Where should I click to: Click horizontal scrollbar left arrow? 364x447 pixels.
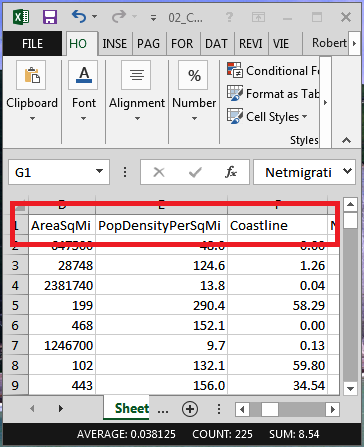[x=242, y=409]
